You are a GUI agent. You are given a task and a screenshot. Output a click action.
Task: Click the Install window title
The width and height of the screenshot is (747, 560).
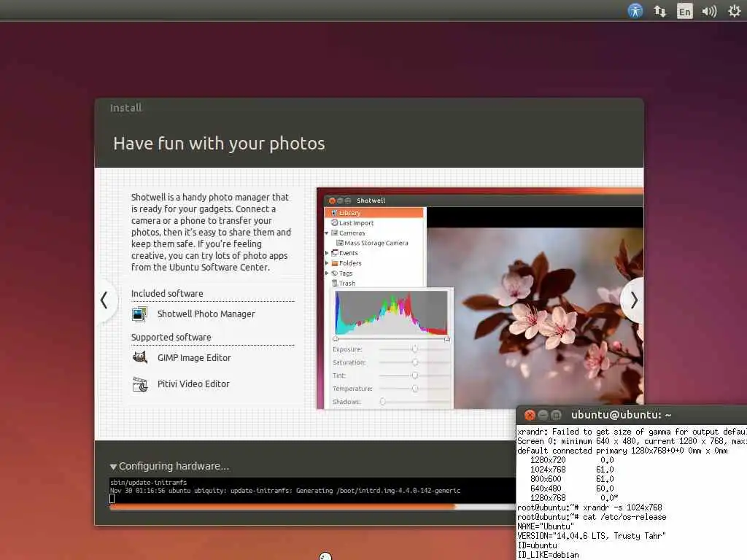click(x=125, y=108)
